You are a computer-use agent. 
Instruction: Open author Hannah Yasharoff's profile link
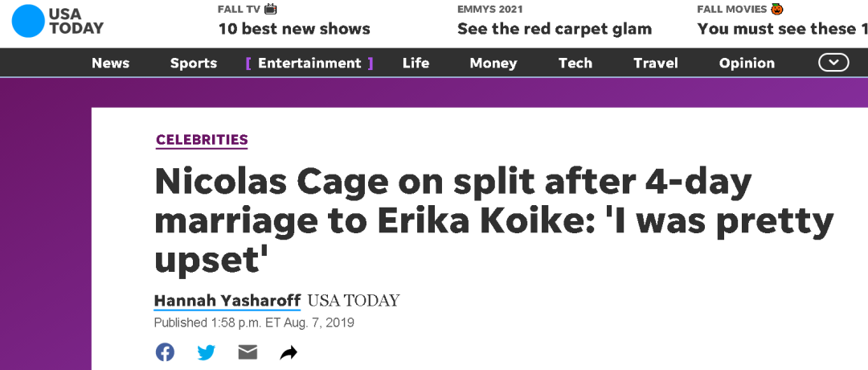(x=227, y=302)
